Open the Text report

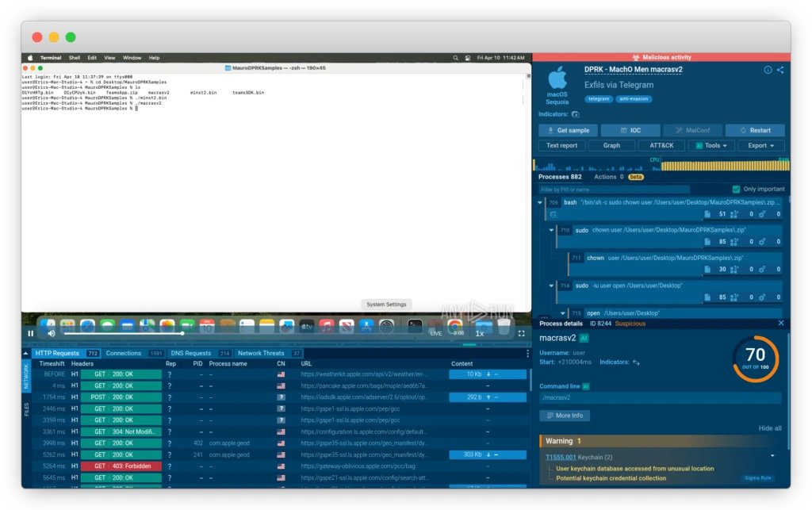point(562,145)
